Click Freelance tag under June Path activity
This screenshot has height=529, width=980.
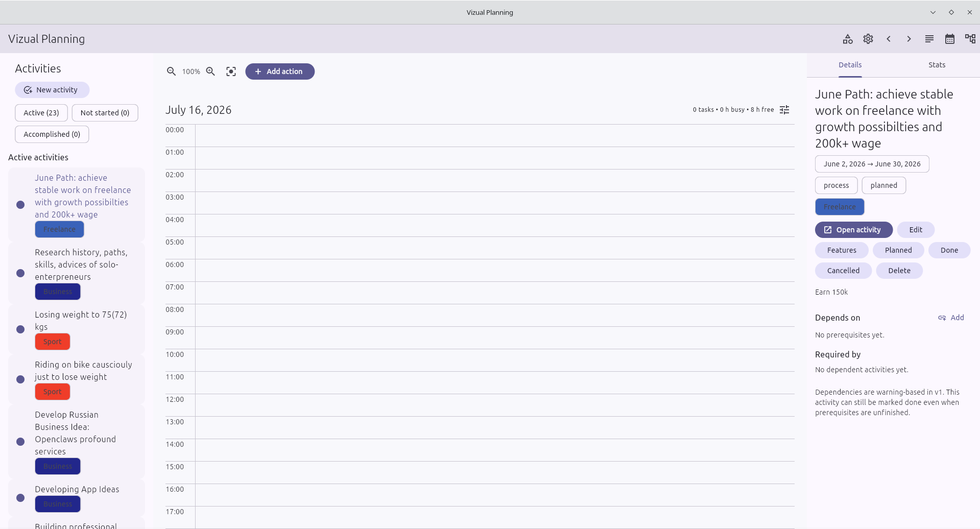coord(59,229)
